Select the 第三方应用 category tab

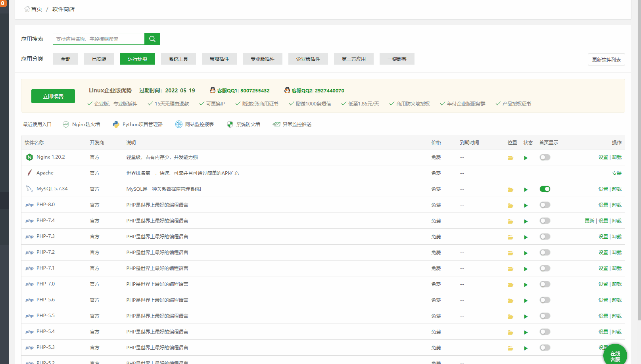click(354, 59)
